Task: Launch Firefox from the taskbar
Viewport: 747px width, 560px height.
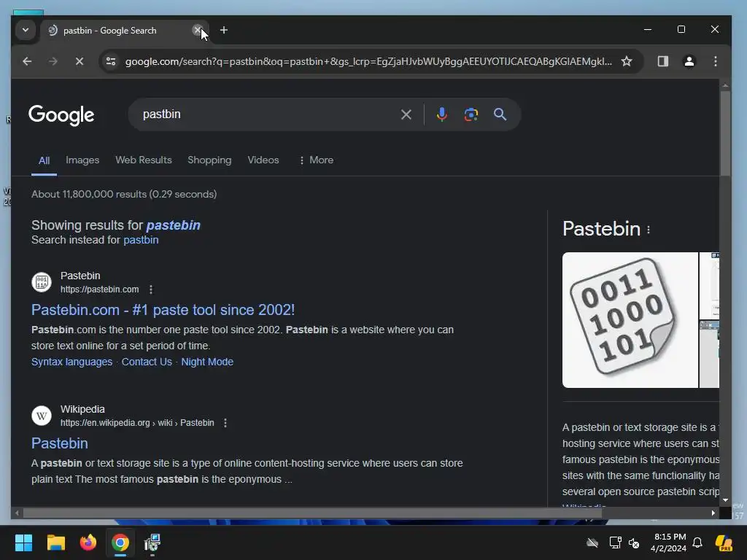Action: click(x=88, y=542)
